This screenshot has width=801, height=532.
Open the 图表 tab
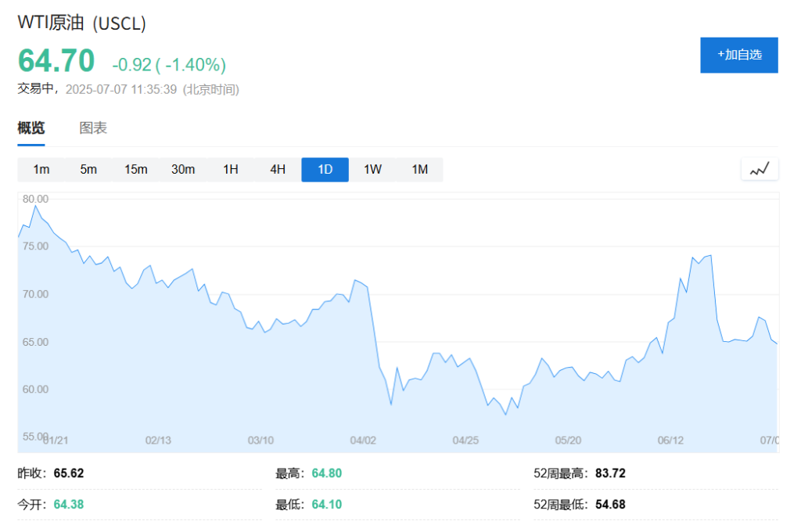point(93,128)
